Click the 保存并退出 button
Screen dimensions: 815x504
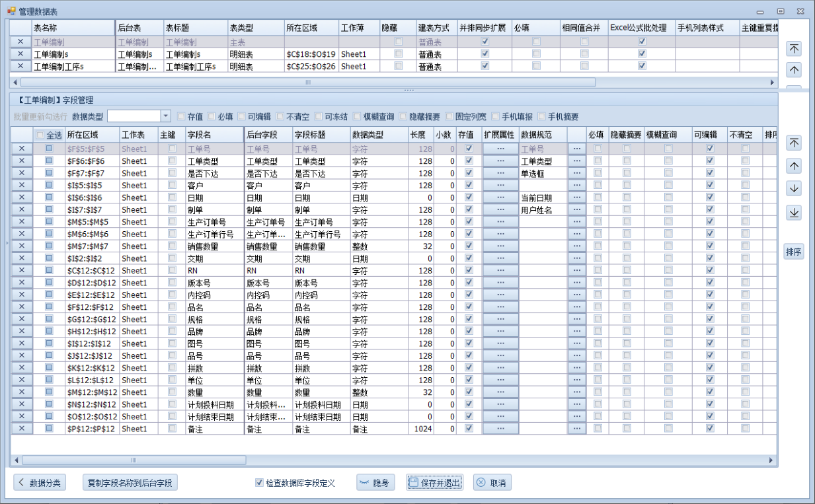pos(434,483)
